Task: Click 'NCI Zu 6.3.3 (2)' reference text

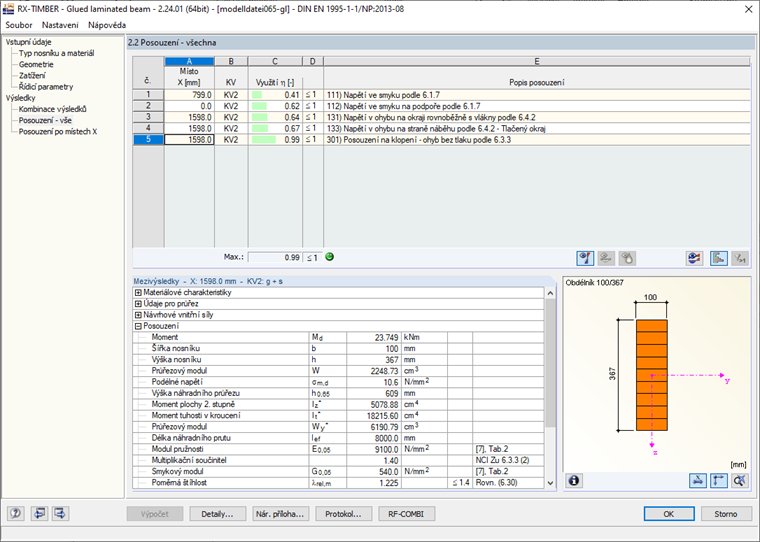Action: pyautogui.click(x=503, y=461)
